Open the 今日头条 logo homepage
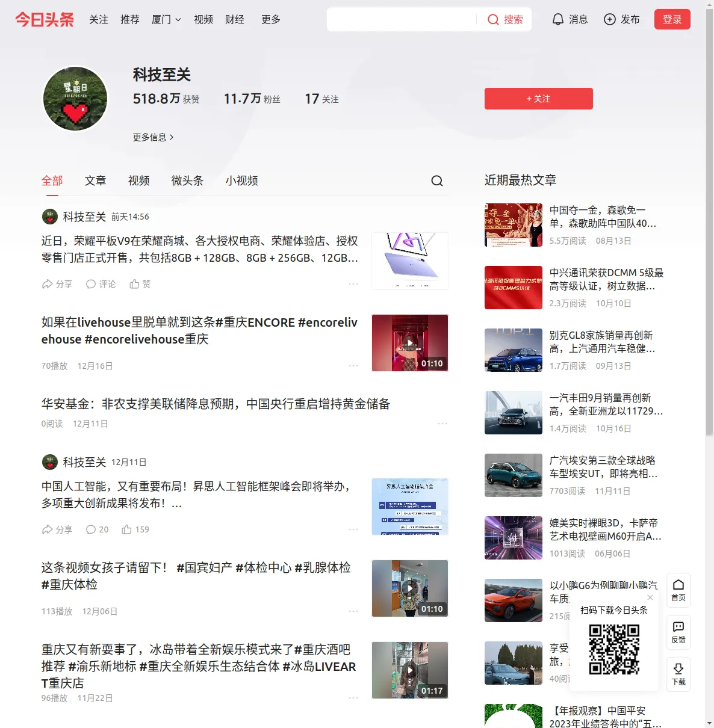Image resolution: width=714 pixels, height=728 pixels. click(45, 19)
